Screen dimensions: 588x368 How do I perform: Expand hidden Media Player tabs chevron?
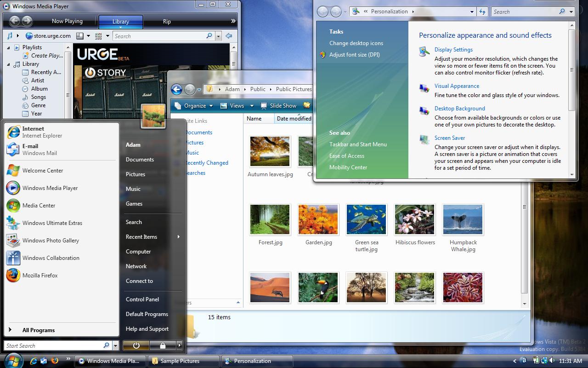pos(233,21)
